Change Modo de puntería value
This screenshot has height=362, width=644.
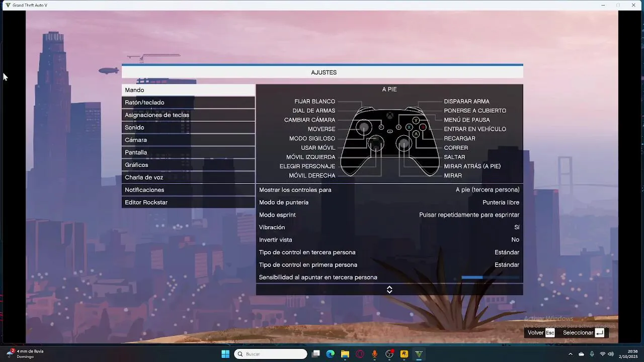click(389, 203)
